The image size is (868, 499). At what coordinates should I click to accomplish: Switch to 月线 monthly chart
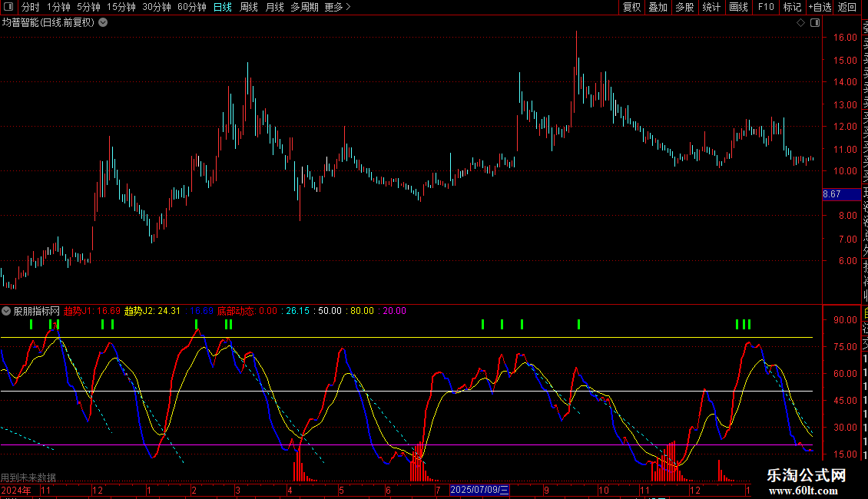pyautogui.click(x=274, y=7)
